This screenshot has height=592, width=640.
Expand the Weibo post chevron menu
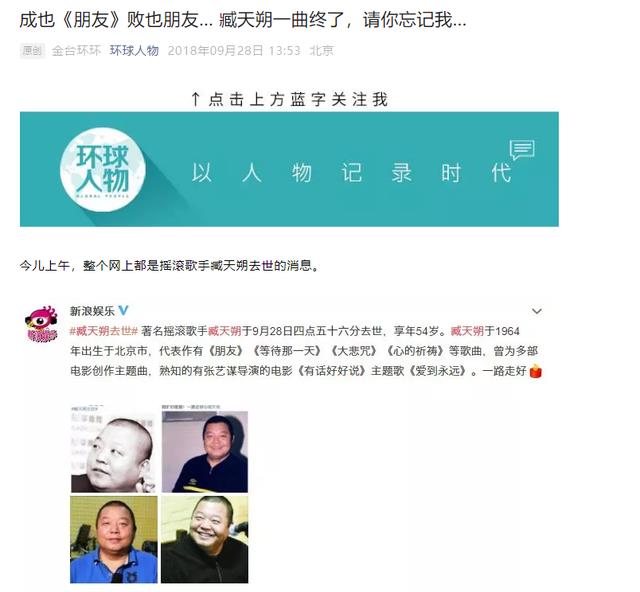[x=537, y=312]
